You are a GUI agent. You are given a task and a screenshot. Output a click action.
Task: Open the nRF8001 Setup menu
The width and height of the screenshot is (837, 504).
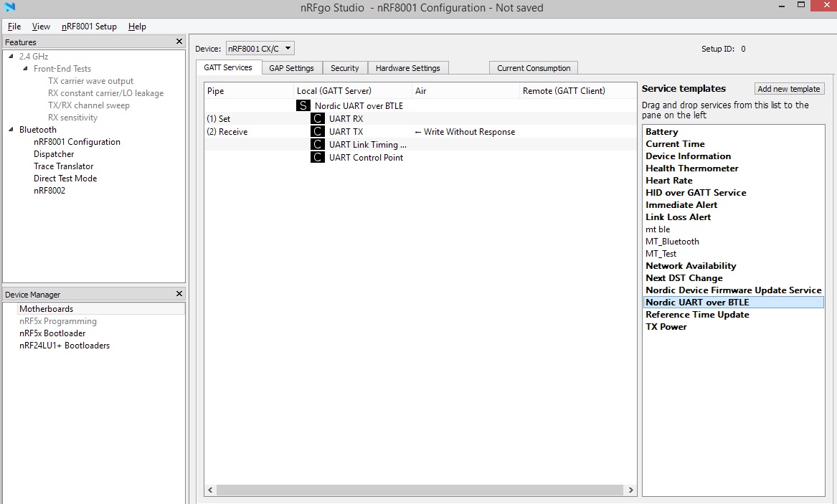(x=89, y=26)
